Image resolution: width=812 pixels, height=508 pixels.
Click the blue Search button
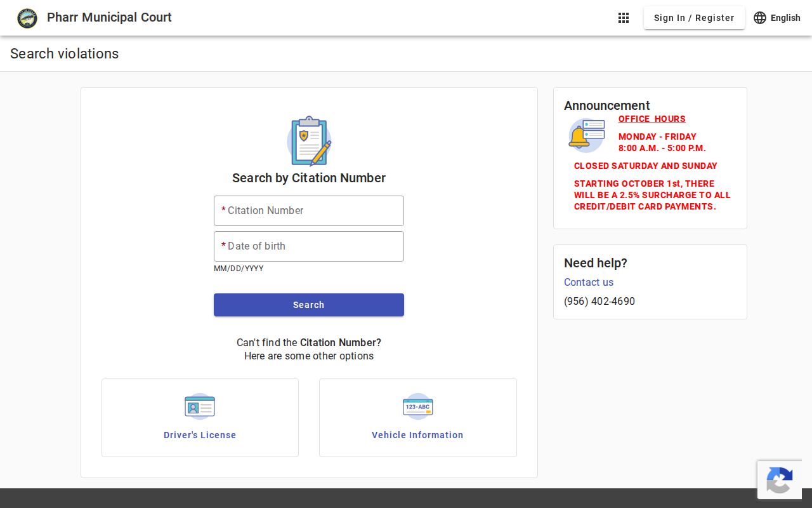pos(309,305)
